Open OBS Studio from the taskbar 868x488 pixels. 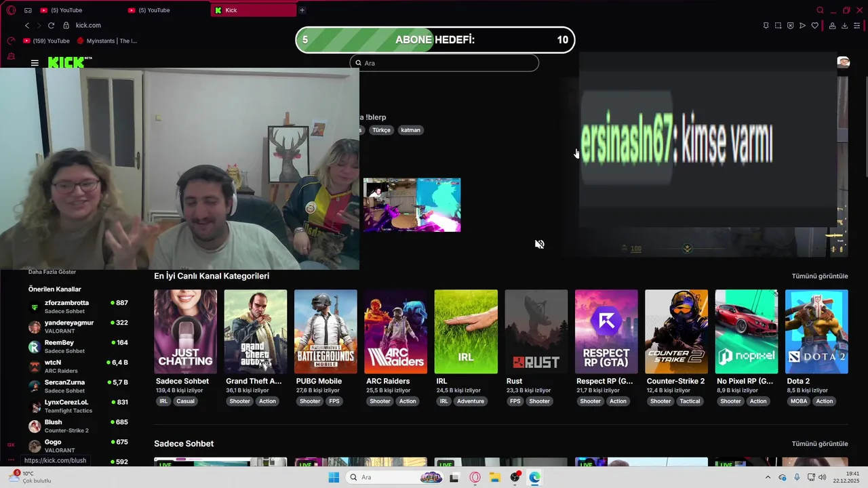click(515, 477)
